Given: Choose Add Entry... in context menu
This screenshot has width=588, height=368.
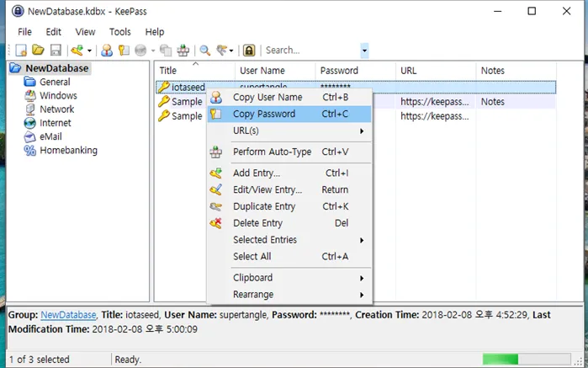Looking at the screenshot, I should tap(289, 173).
